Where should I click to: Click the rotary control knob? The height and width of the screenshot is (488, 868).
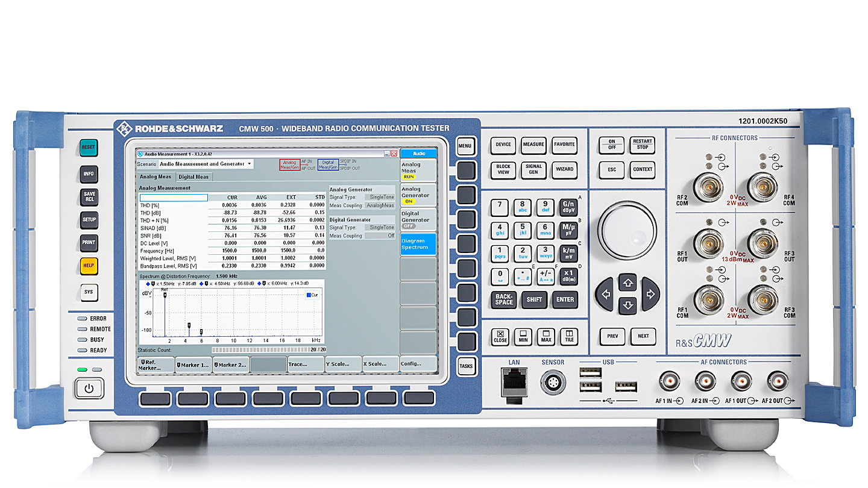[627, 231]
